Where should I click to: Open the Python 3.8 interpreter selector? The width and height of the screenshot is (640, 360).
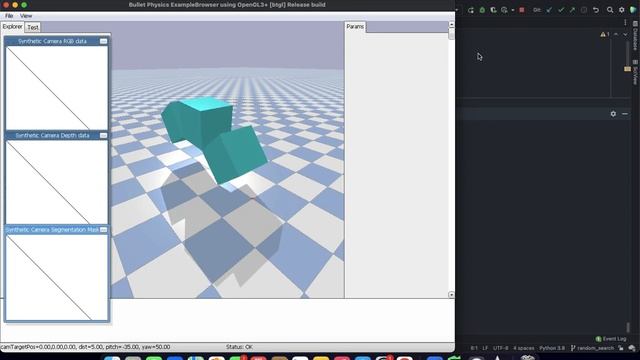pyautogui.click(x=552, y=348)
